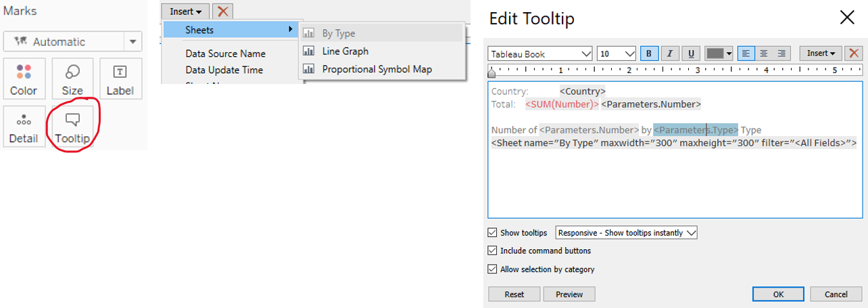
Task: Open the Sheets submenu
Action: [x=231, y=30]
